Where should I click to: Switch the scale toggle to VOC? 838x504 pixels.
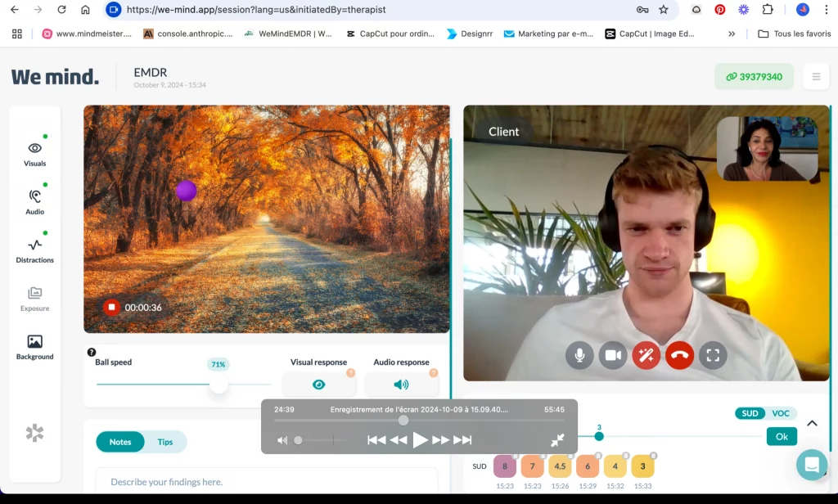(781, 413)
